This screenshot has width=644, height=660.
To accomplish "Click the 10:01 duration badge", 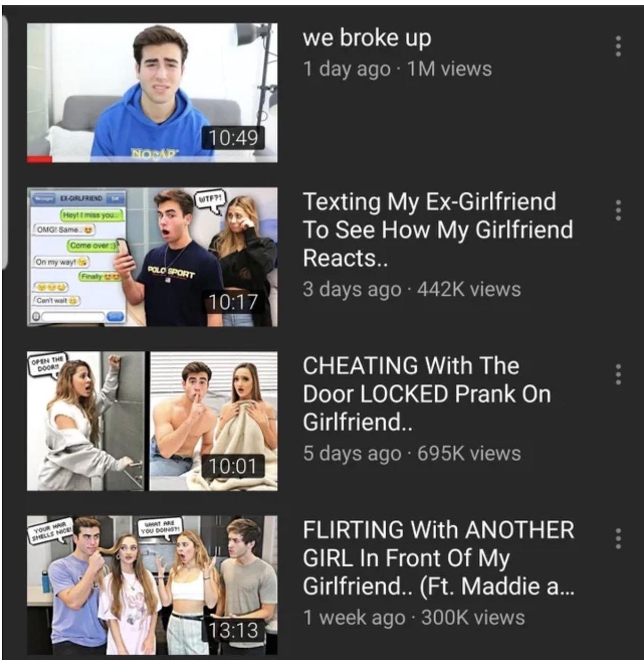I will 233,466.
